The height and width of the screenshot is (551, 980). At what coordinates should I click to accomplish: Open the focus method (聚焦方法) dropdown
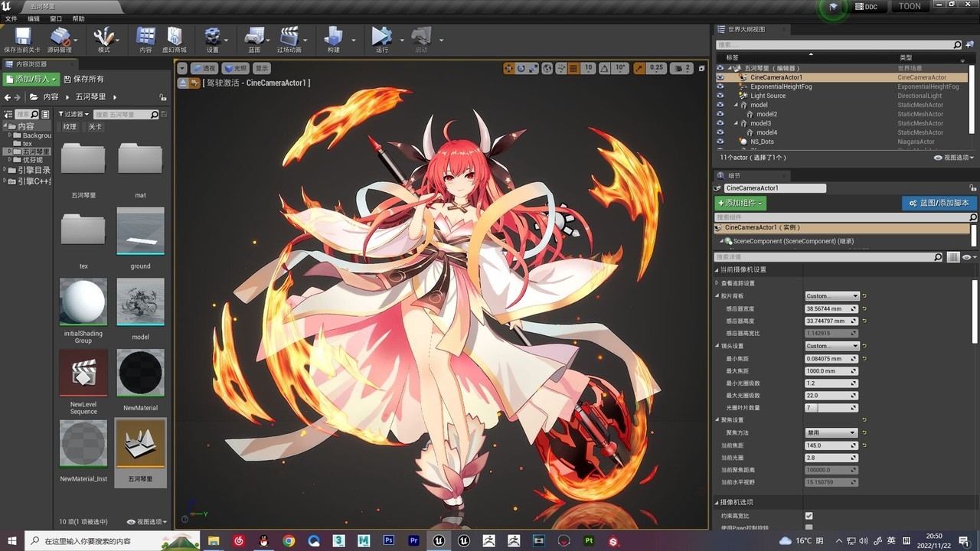[831, 433]
